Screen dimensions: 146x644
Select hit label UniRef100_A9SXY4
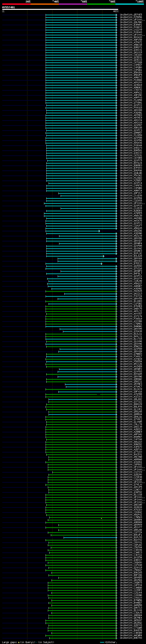131,120
